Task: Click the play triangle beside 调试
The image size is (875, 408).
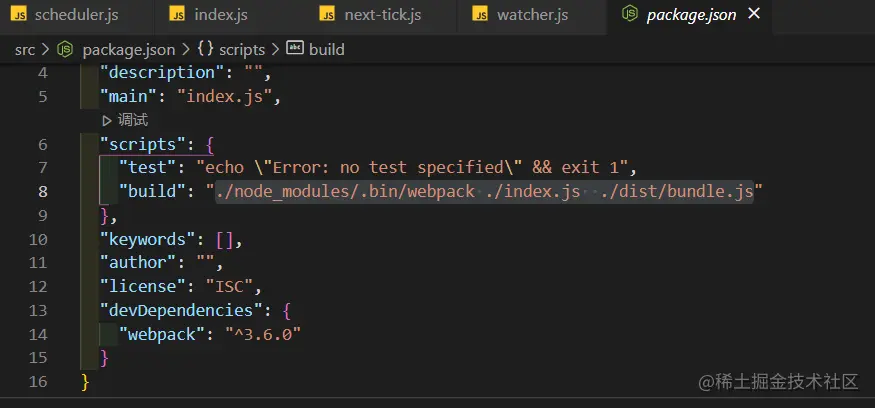Action: click(107, 121)
